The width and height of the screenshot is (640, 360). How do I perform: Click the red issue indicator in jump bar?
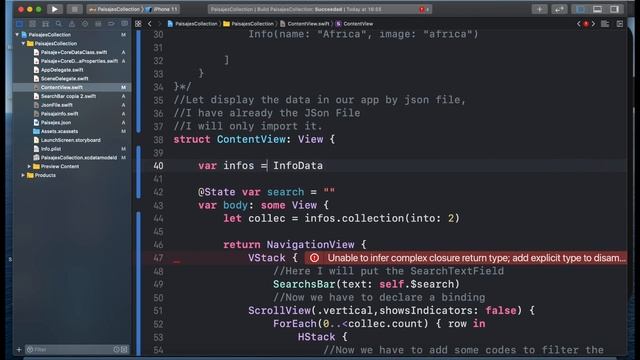coord(586,24)
